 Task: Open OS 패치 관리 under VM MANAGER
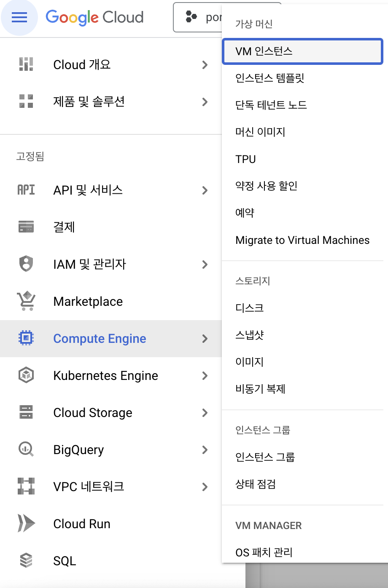[x=302, y=552]
